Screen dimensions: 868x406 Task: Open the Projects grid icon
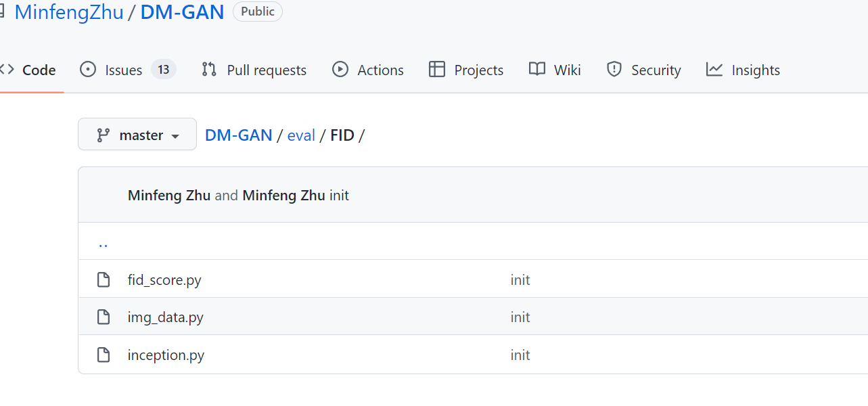[436, 69]
